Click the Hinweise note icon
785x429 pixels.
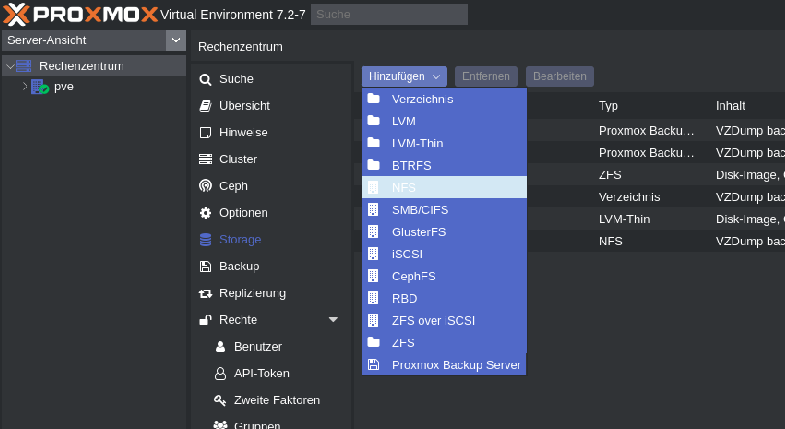205,133
